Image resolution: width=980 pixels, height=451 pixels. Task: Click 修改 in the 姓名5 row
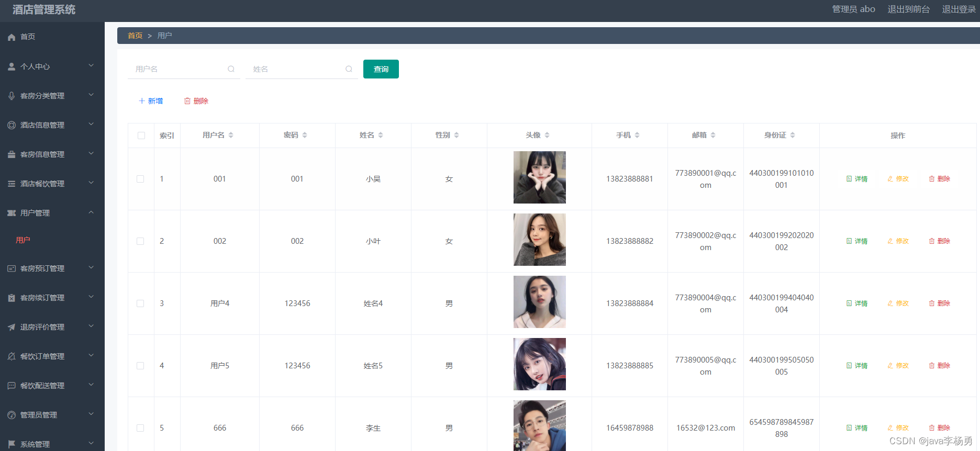click(x=898, y=366)
